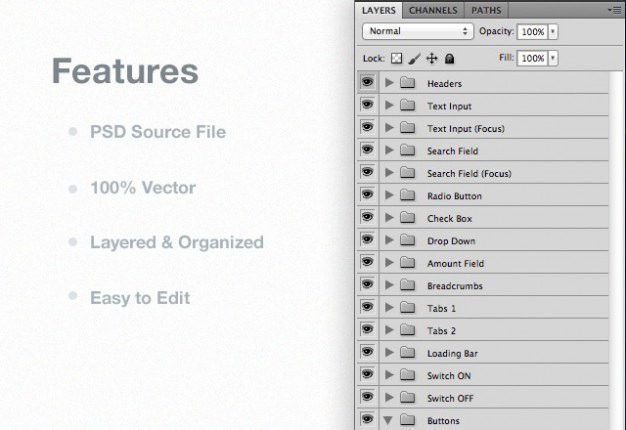
Task: Hide the Buttons layer group
Action: tap(367, 419)
